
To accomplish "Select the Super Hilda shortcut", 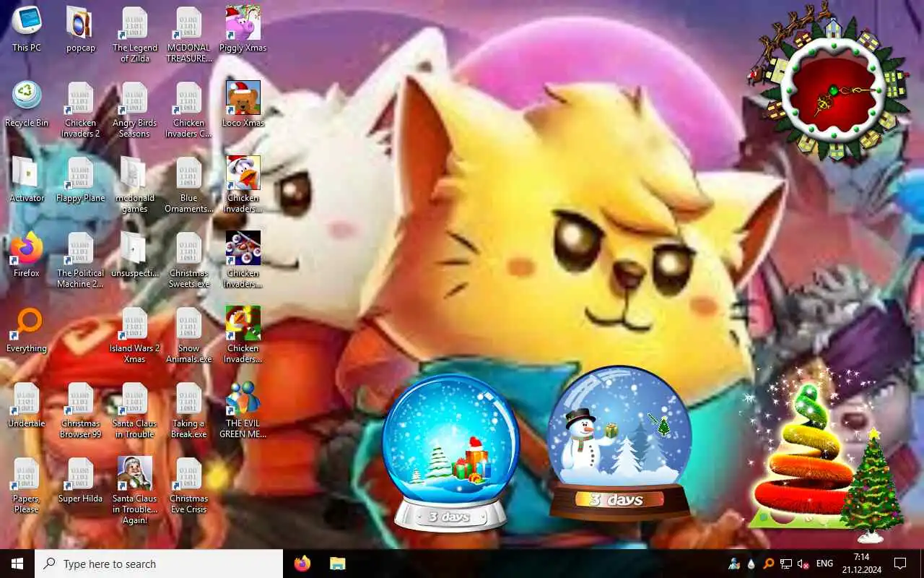I will point(81,480).
